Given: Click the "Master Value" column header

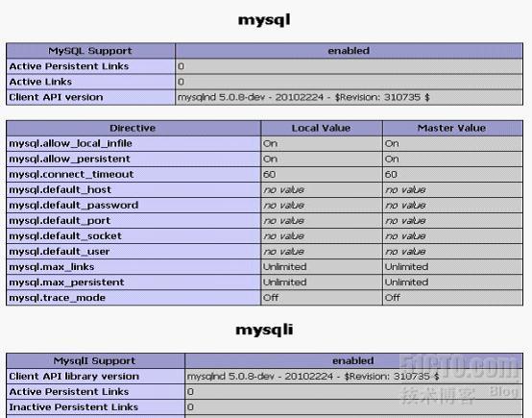Looking at the screenshot, I should coord(452,128).
